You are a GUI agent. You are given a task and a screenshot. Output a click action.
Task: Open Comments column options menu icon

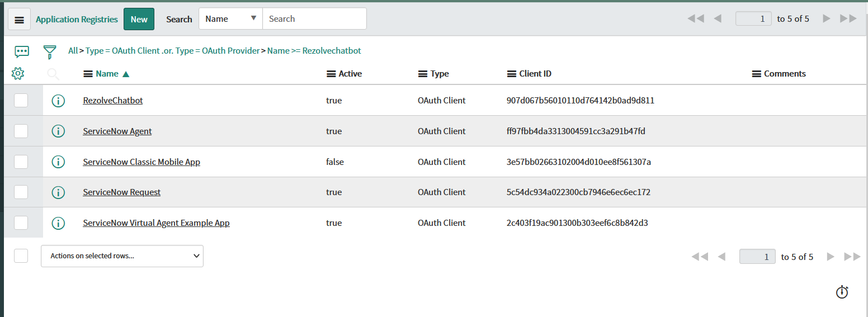pyautogui.click(x=757, y=74)
